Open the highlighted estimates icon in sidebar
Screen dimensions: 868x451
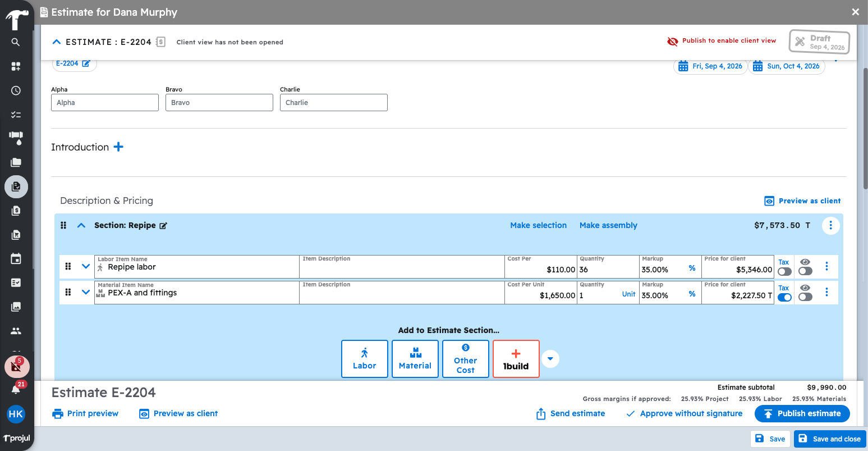tap(16, 186)
